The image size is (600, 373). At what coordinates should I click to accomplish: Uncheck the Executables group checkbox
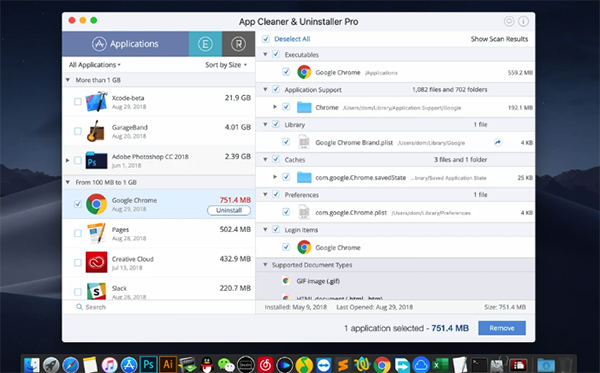pyautogui.click(x=276, y=54)
